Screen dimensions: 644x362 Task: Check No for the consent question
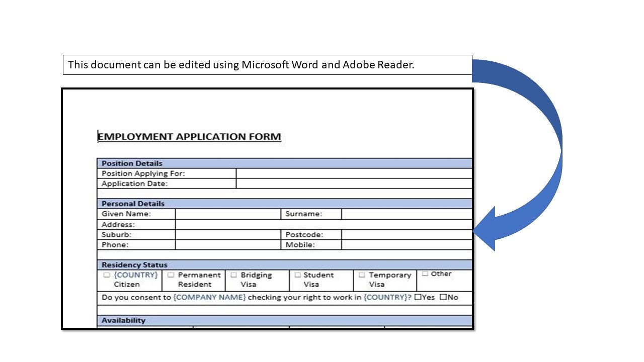[x=442, y=297]
